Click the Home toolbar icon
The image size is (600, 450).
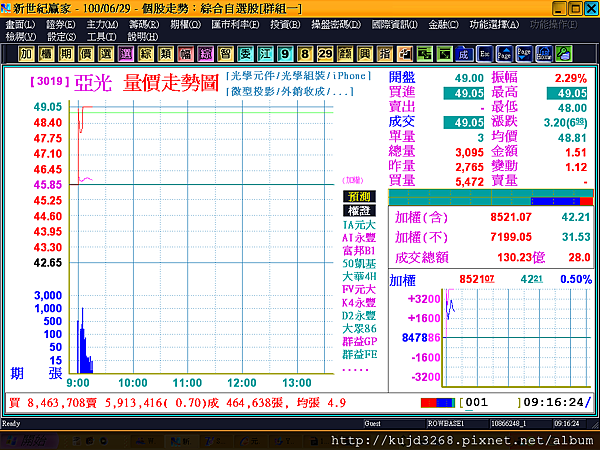click(x=544, y=54)
